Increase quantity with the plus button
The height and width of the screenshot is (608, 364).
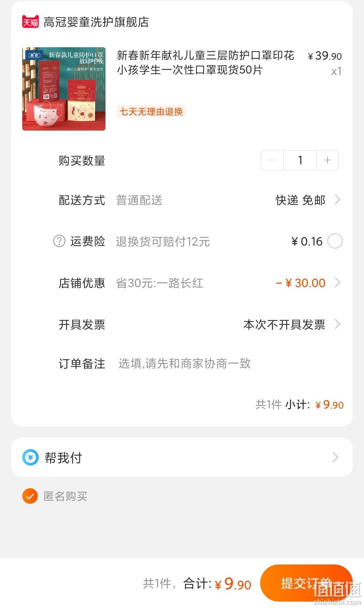(x=327, y=160)
